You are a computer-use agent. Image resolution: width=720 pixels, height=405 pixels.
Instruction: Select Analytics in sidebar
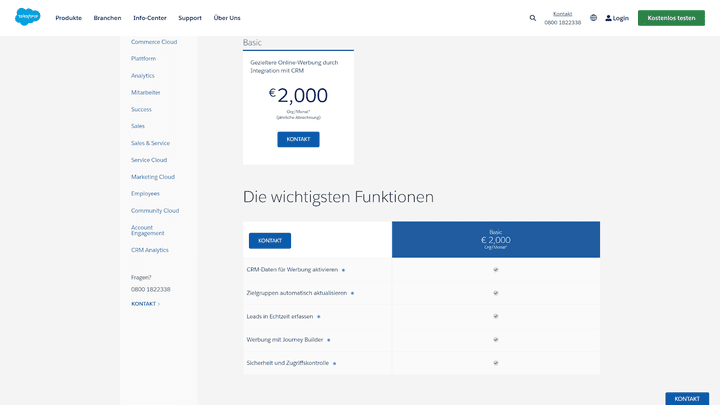pyautogui.click(x=143, y=76)
